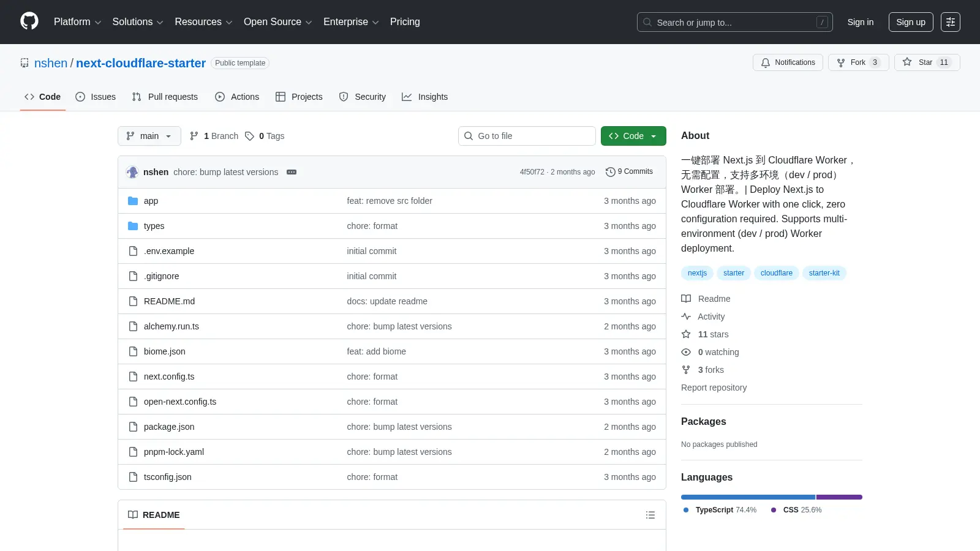This screenshot has height=551, width=980.
Task: Click the app folder icon
Action: coord(133,201)
